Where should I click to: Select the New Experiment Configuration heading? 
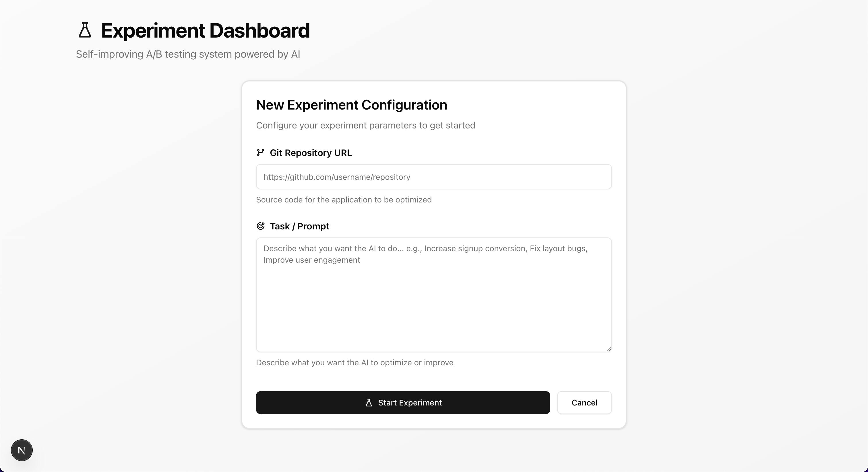coord(351,105)
